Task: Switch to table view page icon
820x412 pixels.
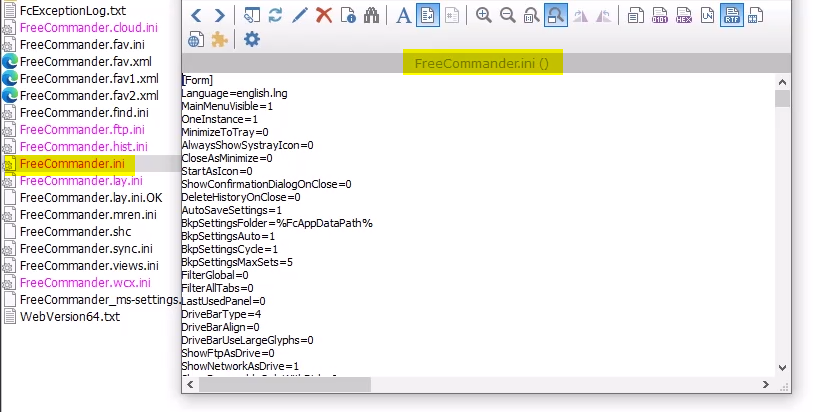Action: click(755, 15)
